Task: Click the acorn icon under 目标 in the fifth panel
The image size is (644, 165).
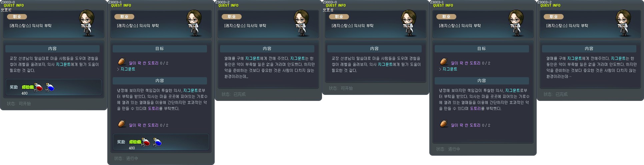Action: click(444, 62)
